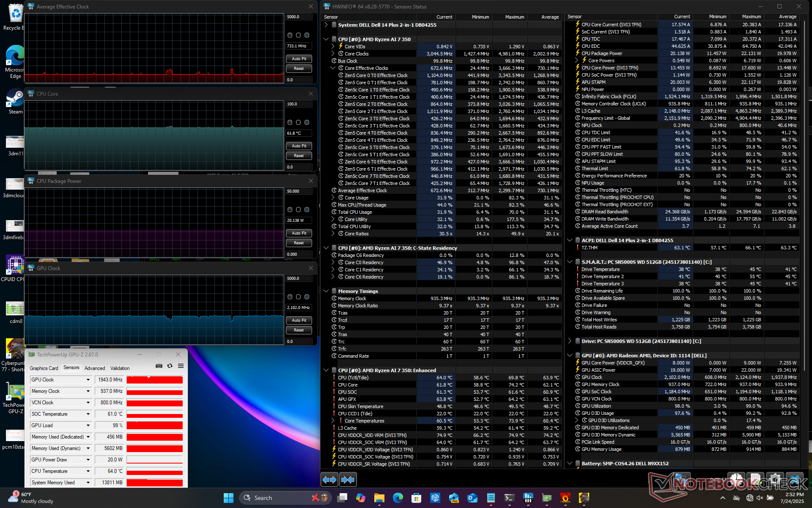Click the GPU Load red graph bar in GPU-Z
Screen dimensions: 812x508
[x=154, y=425]
